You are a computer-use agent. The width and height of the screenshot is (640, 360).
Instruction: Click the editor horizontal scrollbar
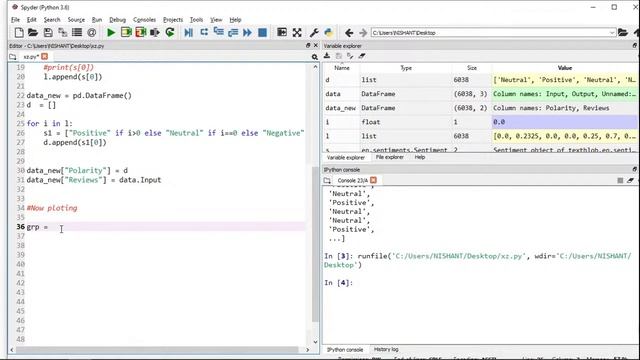[x=159, y=350]
